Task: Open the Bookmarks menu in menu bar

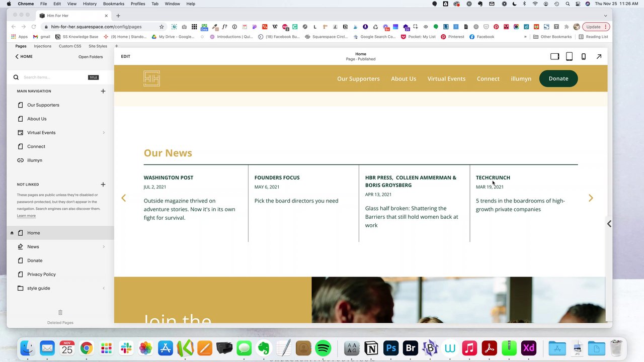Action: click(114, 4)
